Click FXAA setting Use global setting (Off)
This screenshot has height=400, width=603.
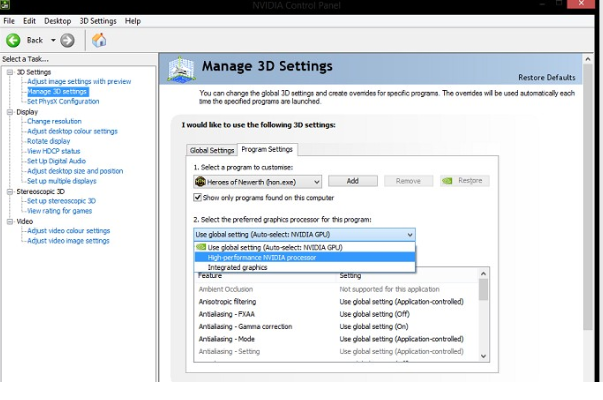tap(374, 314)
